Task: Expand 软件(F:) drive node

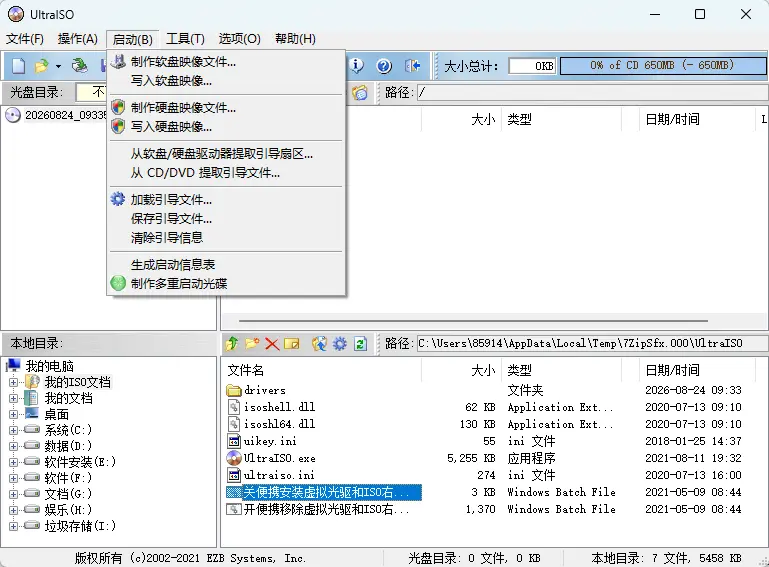Action: pyautogui.click(x=13, y=478)
